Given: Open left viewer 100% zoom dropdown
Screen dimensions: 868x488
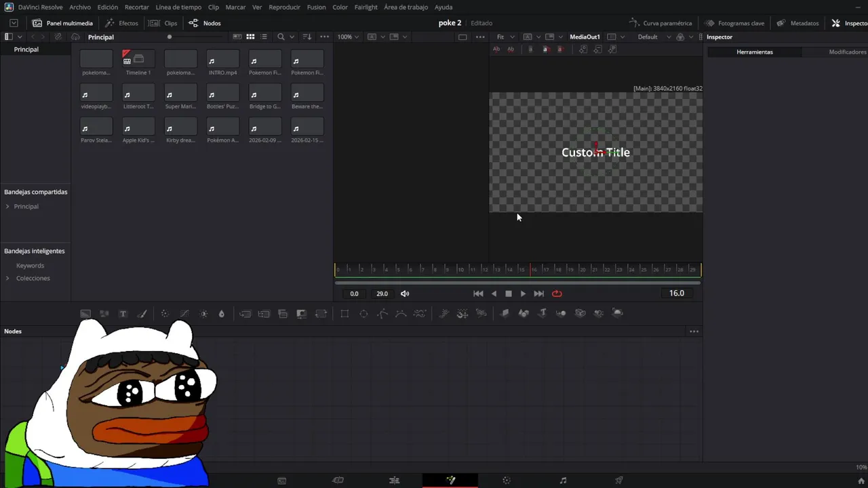Looking at the screenshot, I should click(x=349, y=37).
